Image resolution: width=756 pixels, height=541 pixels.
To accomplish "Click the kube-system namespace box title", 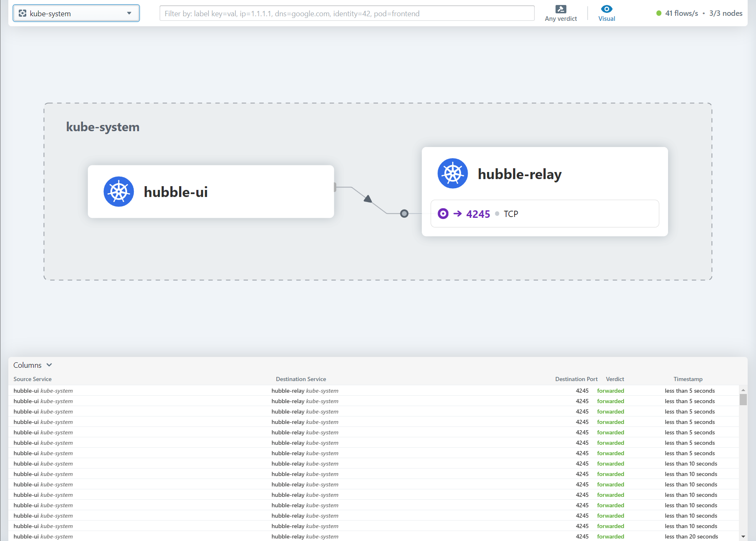I will pos(103,127).
